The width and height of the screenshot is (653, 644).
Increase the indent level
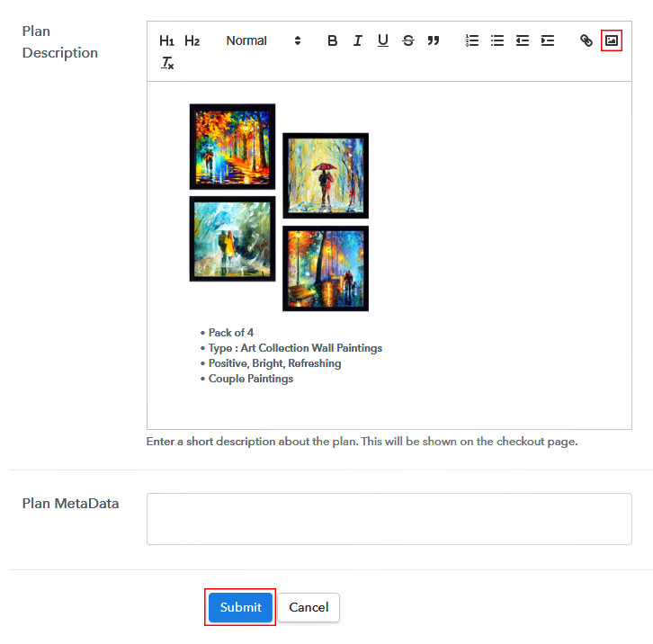548,40
